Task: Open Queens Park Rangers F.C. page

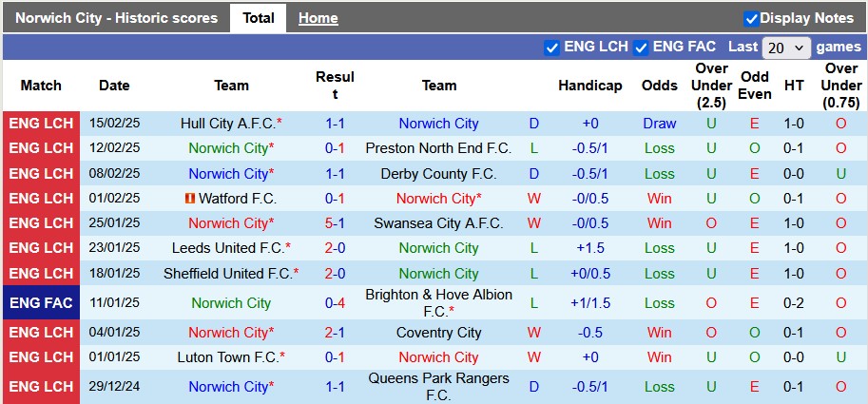Action: (438, 387)
